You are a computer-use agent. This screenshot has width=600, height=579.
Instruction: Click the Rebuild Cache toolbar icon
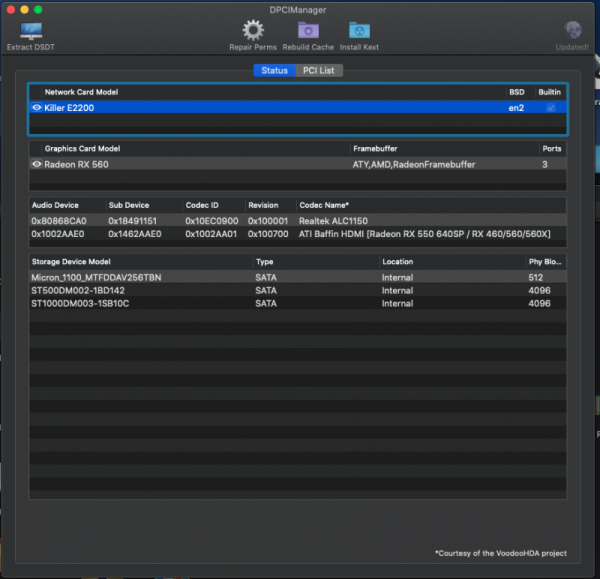pyautogui.click(x=308, y=30)
